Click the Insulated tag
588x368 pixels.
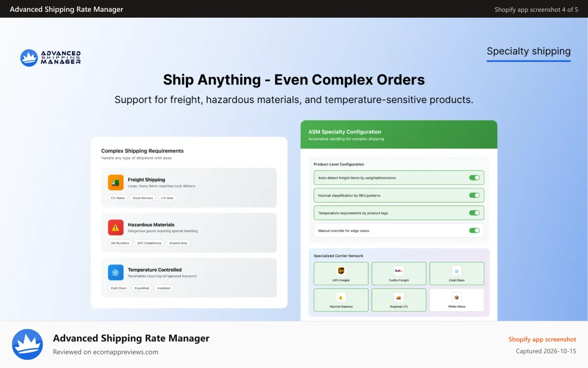click(164, 289)
